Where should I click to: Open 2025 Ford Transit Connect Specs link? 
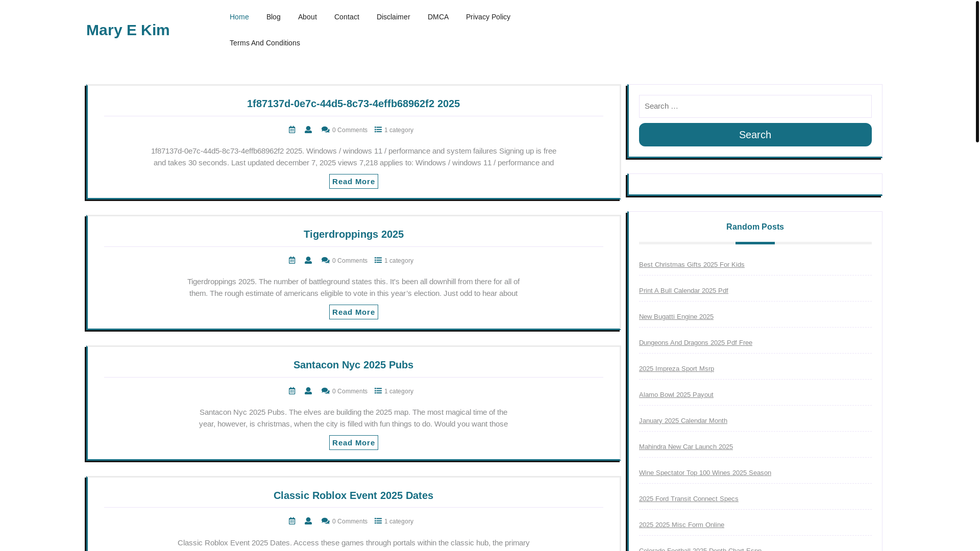click(x=689, y=499)
